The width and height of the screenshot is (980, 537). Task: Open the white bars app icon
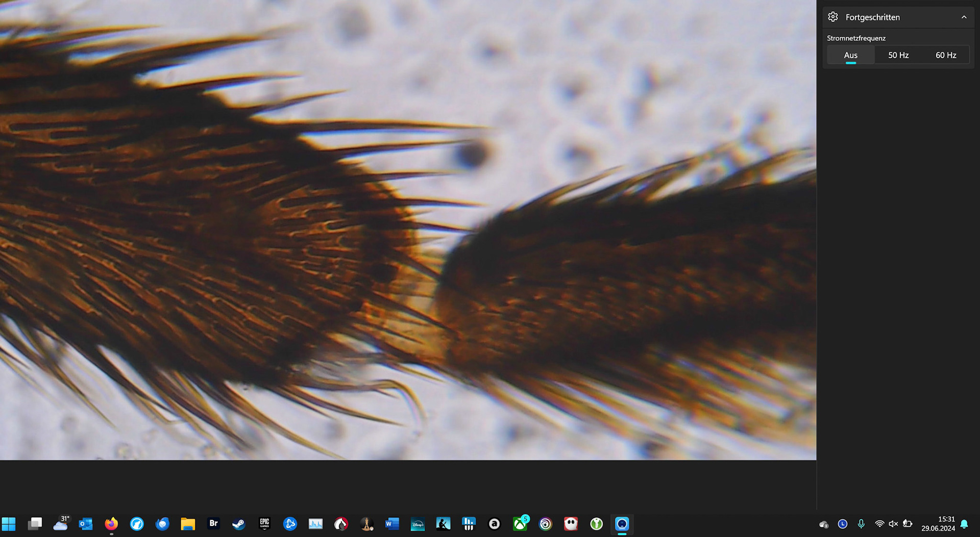point(469,524)
